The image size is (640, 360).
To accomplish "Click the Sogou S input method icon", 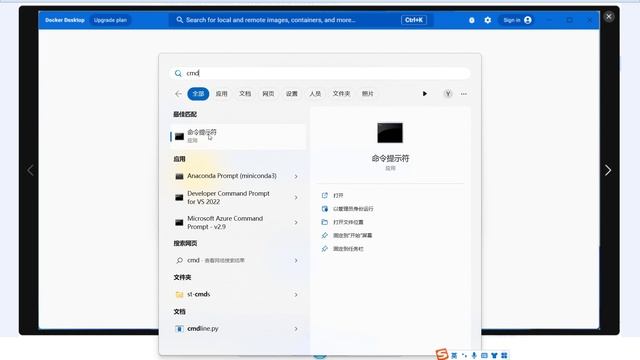I will 442,355.
